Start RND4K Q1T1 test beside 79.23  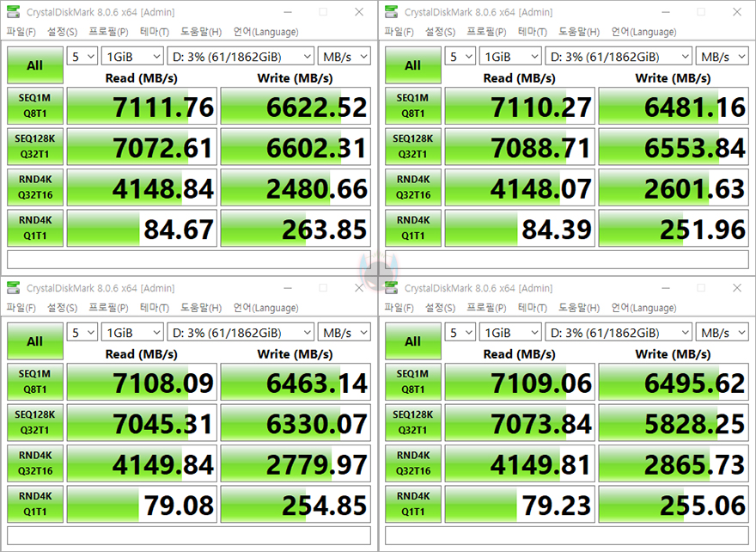[x=413, y=504]
